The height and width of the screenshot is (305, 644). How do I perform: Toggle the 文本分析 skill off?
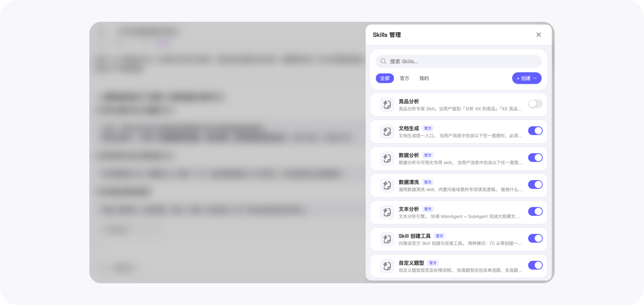click(535, 211)
